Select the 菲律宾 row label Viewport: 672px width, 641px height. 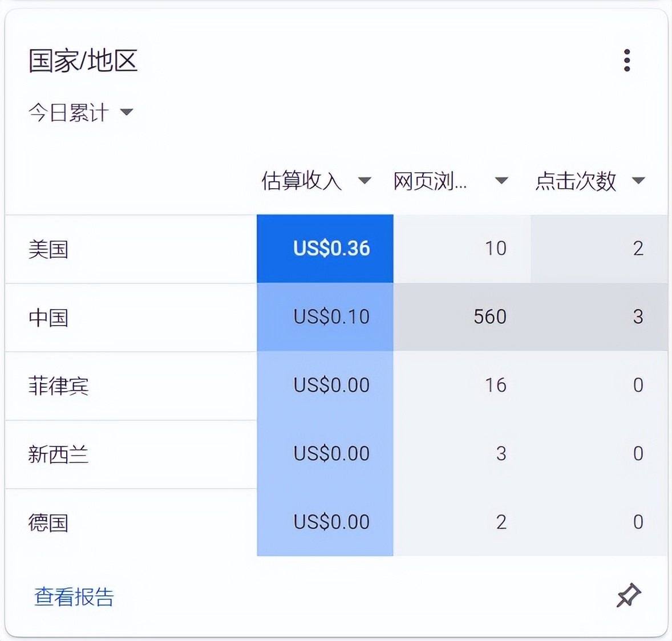(58, 386)
